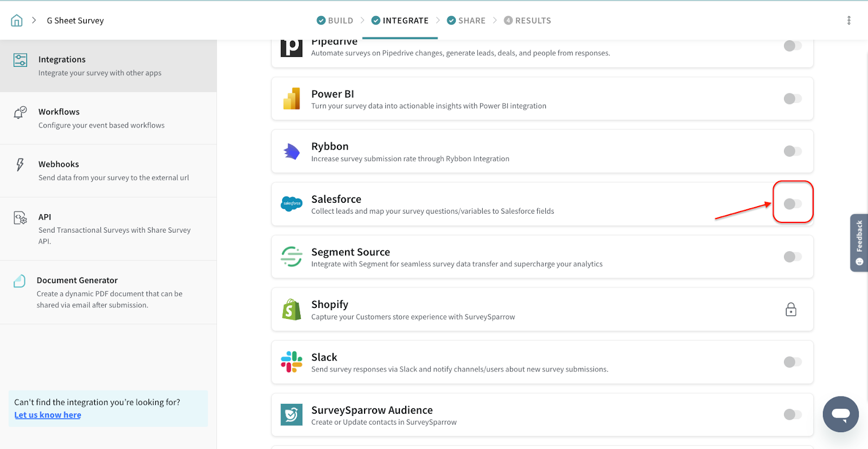Viewport: 868px width, 449px height.
Task: Click the 'Let us know here' link
Action: click(x=48, y=415)
